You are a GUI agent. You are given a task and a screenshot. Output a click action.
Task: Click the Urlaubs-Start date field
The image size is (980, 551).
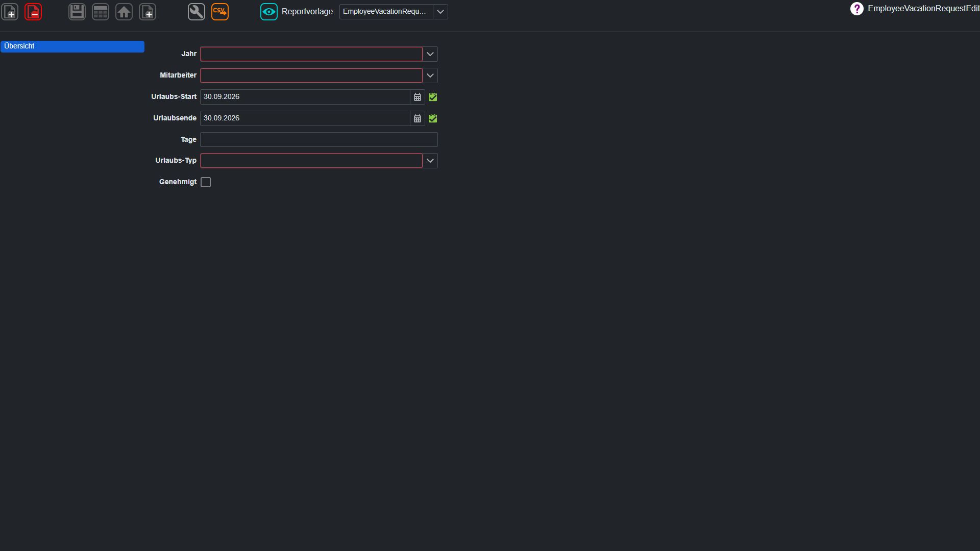pyautogui.click(x=305, y=97)
